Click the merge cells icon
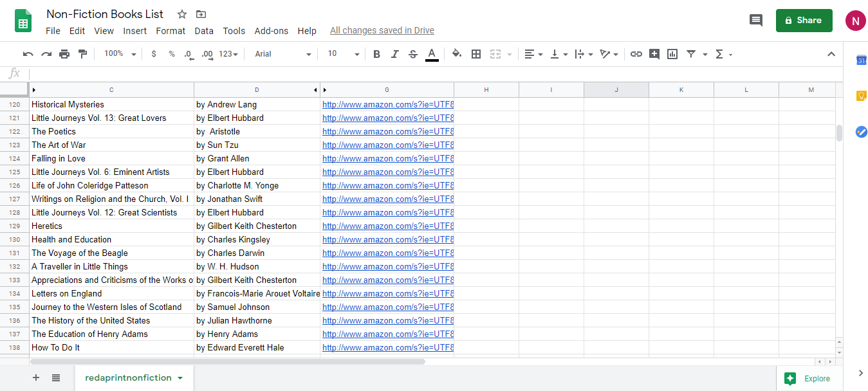This screenshot has width=868, height=391. click(495, 54)
